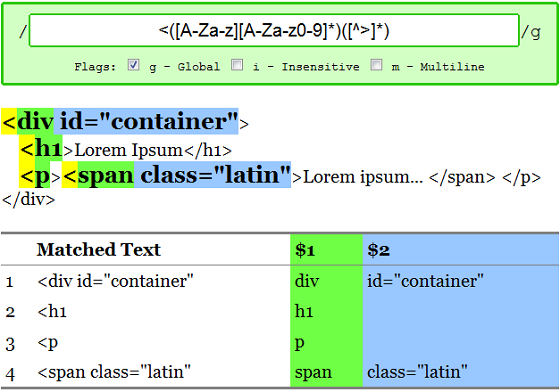Select the 'id="container"' cell in $2 column
560x392 pixels.
click(461, 281)
